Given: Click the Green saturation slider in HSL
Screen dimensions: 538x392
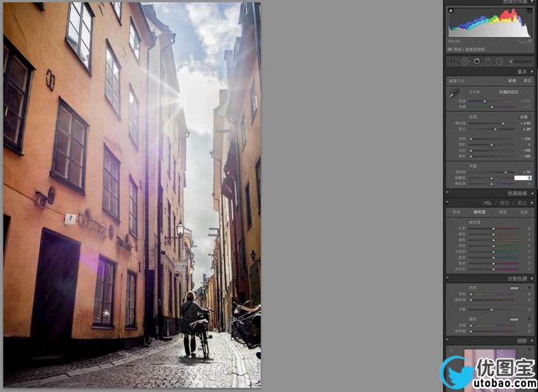Looking at the screenshot, I should (x=494, y=246).
